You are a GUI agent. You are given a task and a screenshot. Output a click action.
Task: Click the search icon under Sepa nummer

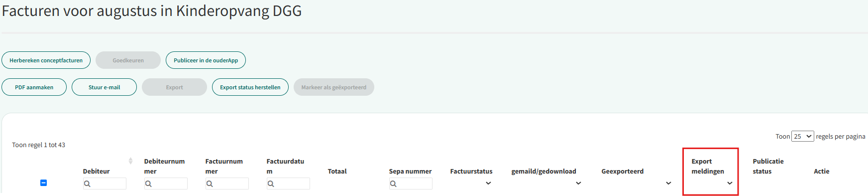pos(393,184)
